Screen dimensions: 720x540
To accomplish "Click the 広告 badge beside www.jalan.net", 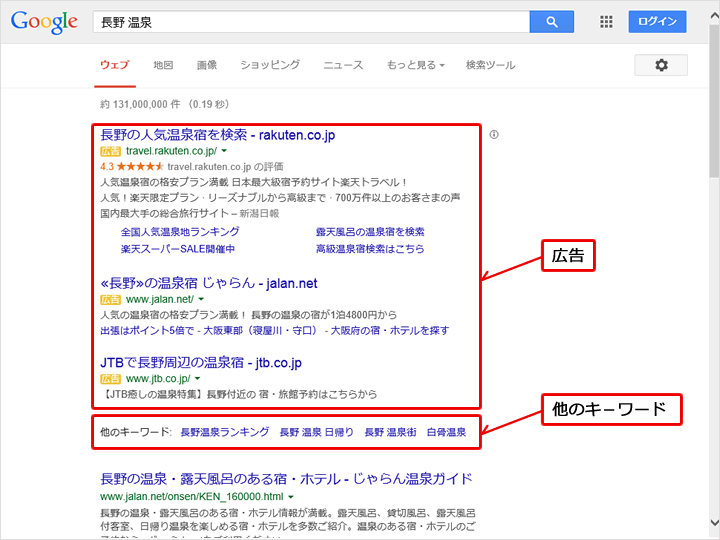I will 110,300.
